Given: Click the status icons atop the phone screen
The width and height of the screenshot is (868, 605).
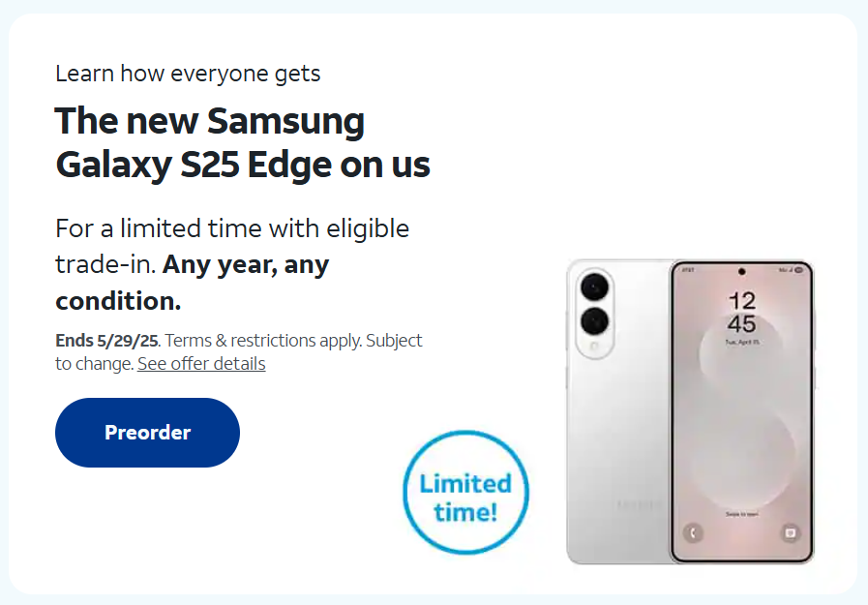Looking at the screenshot, I should [791, 270].
